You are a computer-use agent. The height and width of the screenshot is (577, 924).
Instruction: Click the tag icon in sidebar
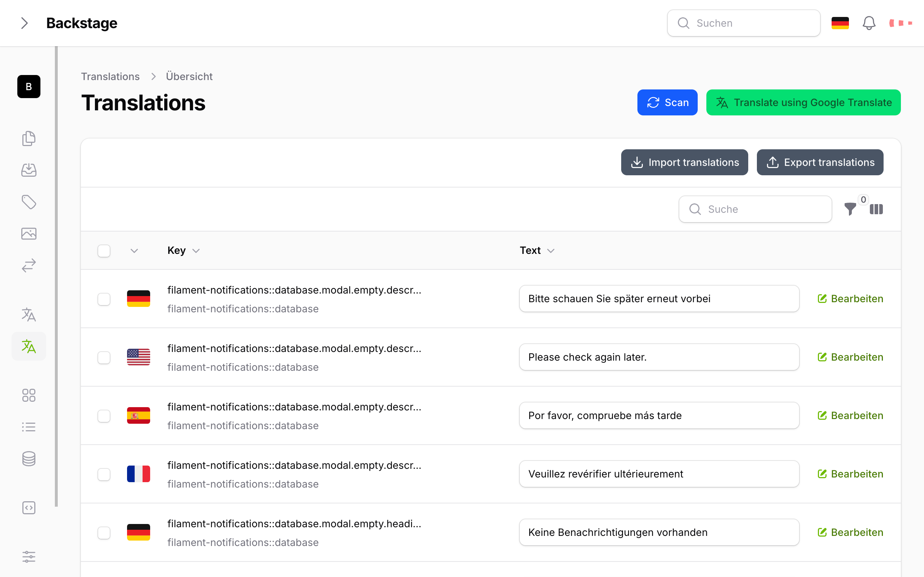pyautogui.click(x=29, y=202)
